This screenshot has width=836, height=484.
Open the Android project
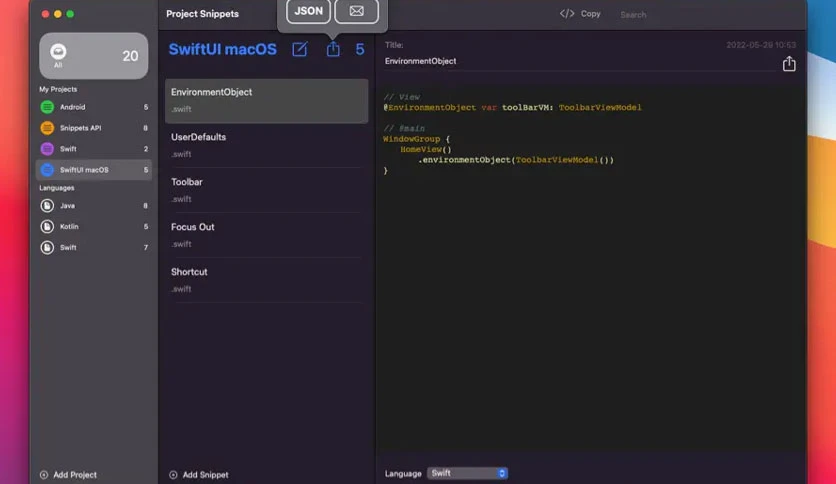point(94,107)
